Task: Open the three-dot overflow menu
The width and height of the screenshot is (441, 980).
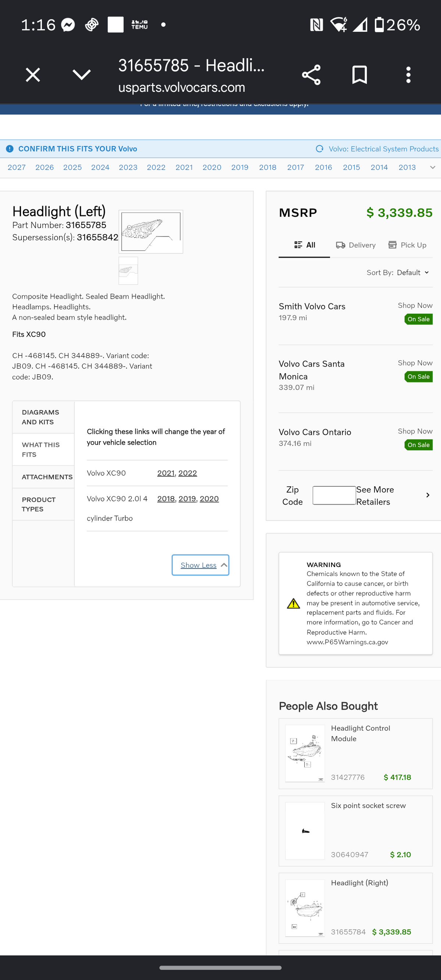Action: [x=408, y=75]
